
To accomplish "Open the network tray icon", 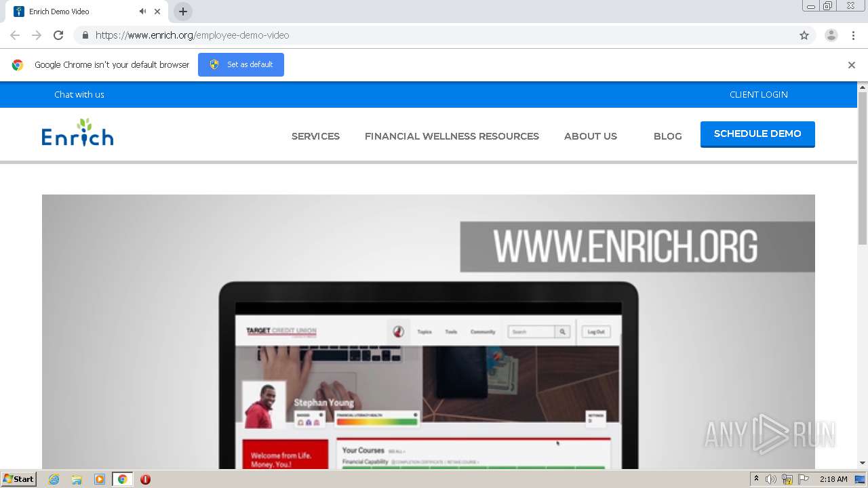I will [x=787, y=479].
